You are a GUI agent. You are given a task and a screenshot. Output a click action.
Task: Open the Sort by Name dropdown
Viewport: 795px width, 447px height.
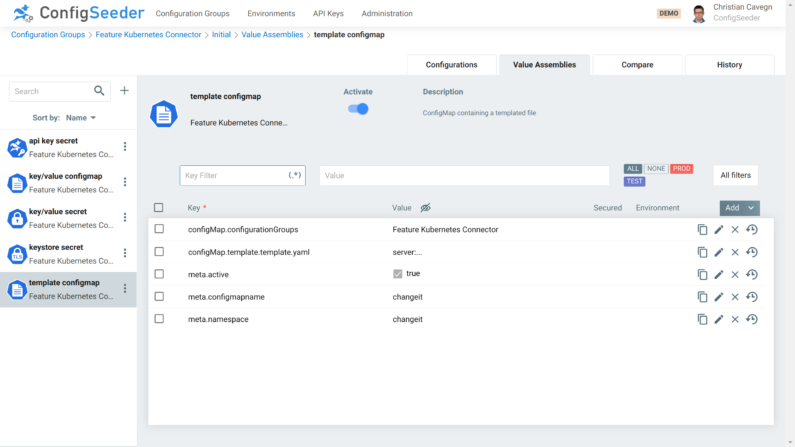click(81, 118)
